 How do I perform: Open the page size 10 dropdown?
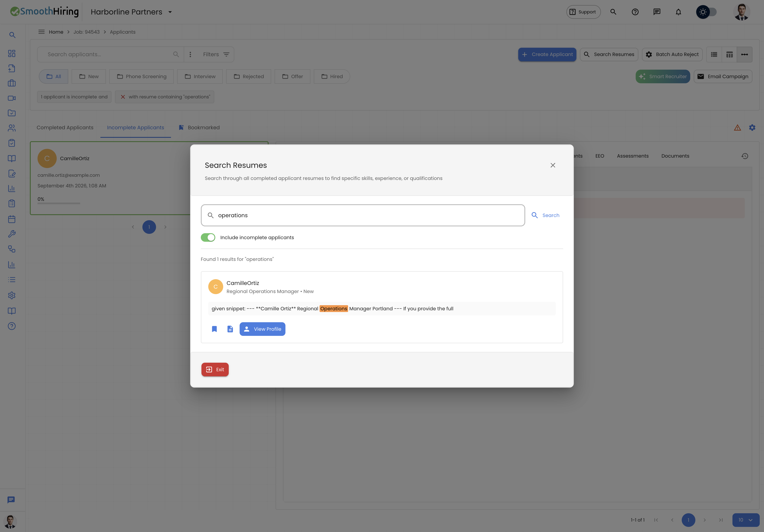(x=746, y=520)
